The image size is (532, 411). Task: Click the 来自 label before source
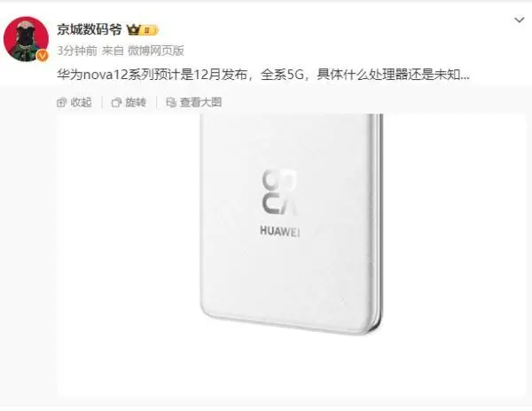coord(113,51)
